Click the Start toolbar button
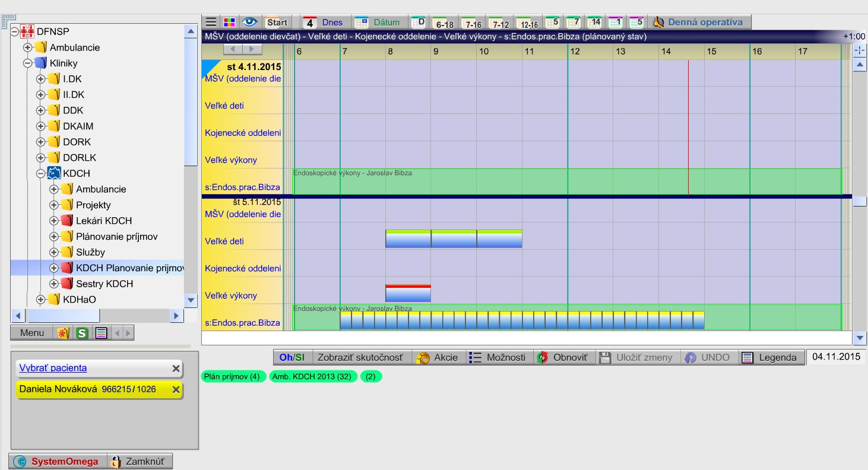868x470 pixels. (277, 23)
